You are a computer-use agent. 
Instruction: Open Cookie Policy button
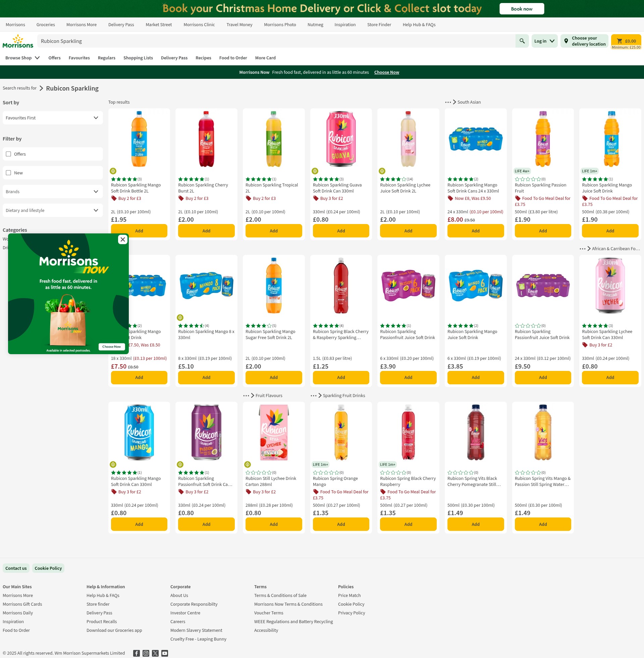(x=48, y=568)
